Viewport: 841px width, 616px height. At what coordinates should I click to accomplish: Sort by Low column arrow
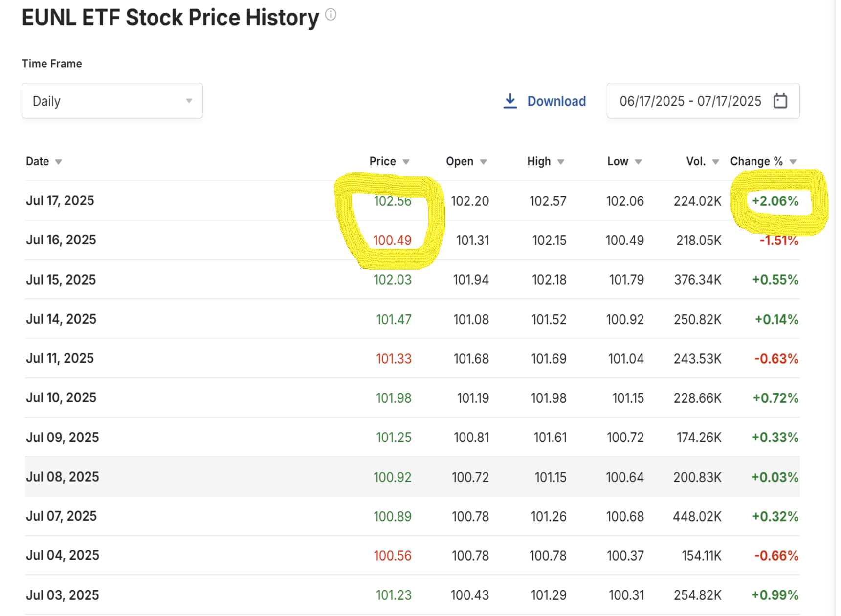[x=638, y=162]
